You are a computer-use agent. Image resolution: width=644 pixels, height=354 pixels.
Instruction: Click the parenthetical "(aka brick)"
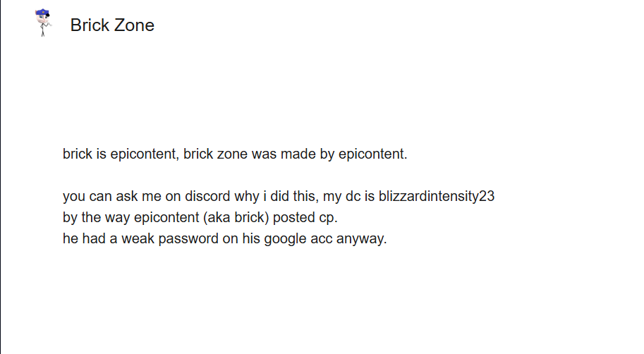coord(236,217)
